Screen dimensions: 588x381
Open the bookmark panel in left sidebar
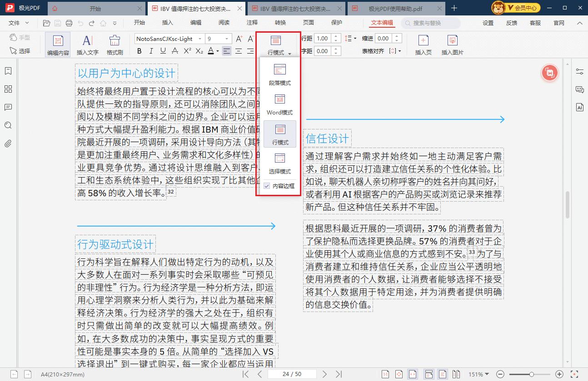(8, 71)
